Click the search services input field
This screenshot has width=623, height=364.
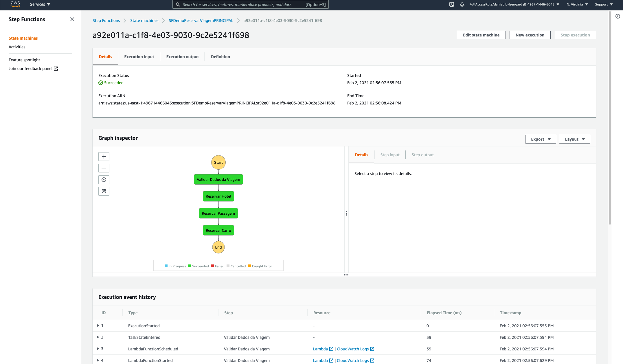(243, 4)
